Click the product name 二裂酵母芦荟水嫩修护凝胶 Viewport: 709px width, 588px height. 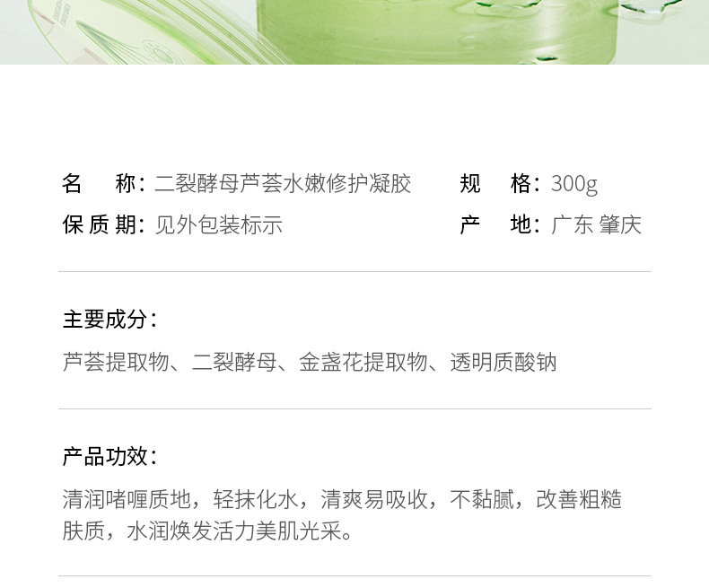click(x=283, y=184)
